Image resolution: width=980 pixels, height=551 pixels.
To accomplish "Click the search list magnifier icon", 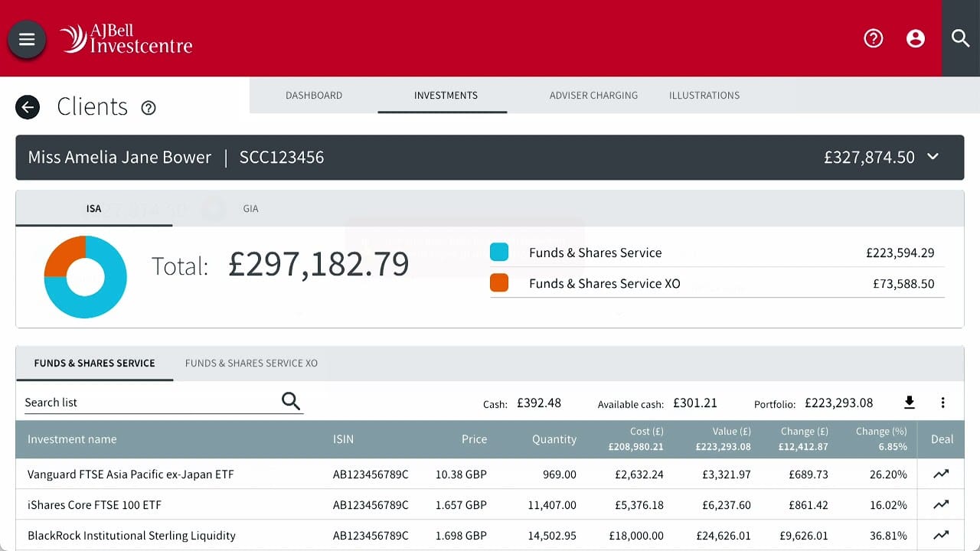I will click(x=291, y=401).
